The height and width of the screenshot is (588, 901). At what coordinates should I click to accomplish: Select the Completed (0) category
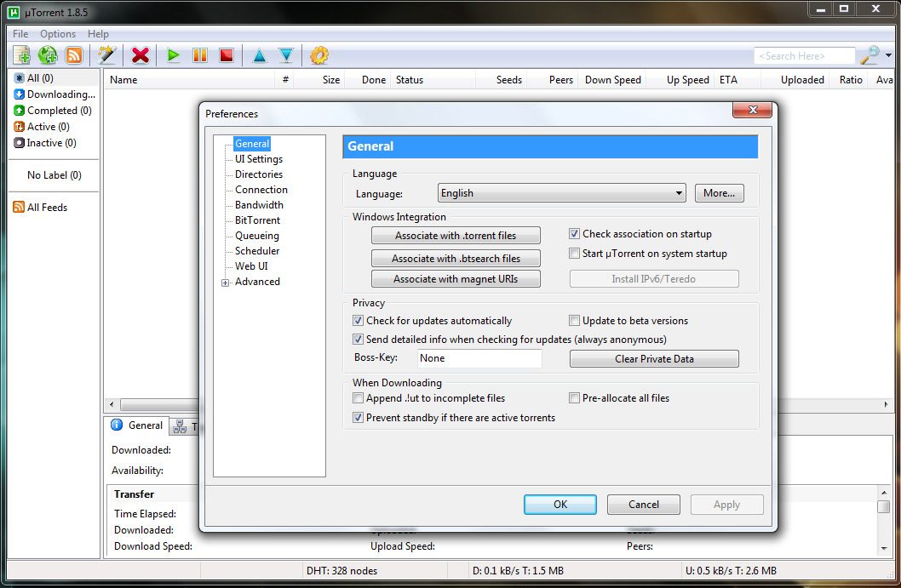coord(53,111)
